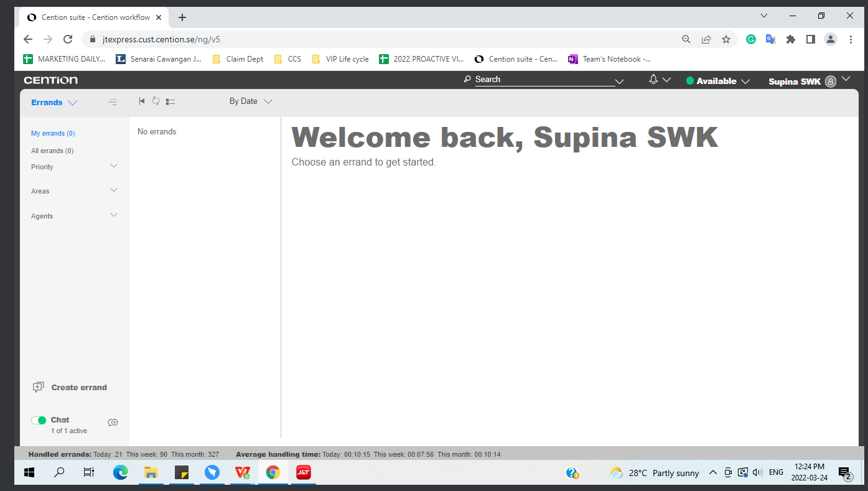
Task: Expand the Areas filter
Action: click(x=114, y=190)
